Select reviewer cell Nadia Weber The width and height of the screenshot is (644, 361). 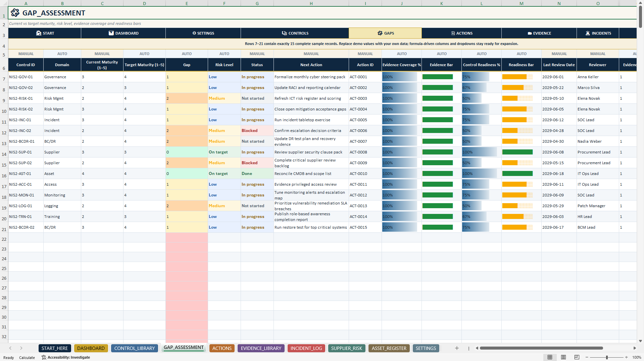click(598, 141)
